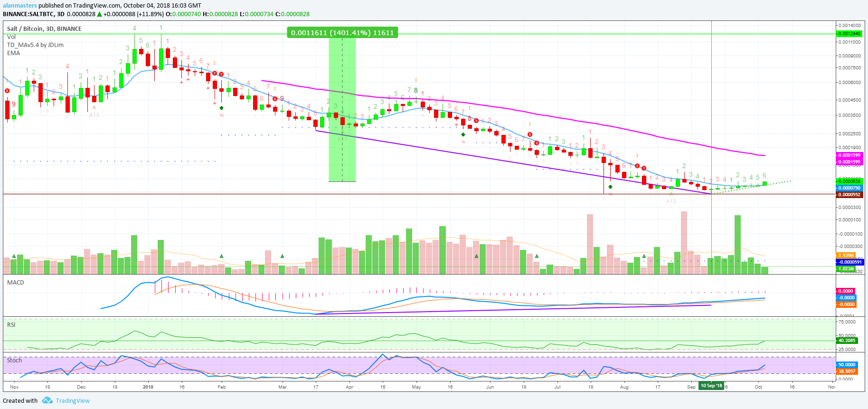Click the Aug label on time axis
This screenshot has width=868, height=409.
click(x=624, y=387)
